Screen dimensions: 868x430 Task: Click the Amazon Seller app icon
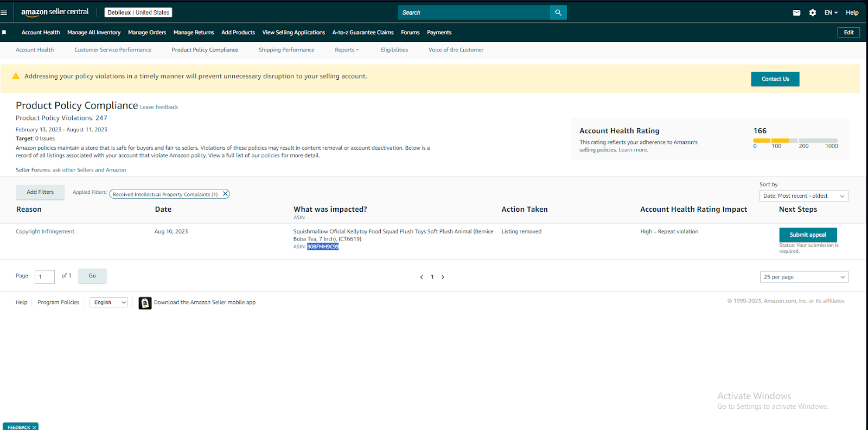click(145, 303)
